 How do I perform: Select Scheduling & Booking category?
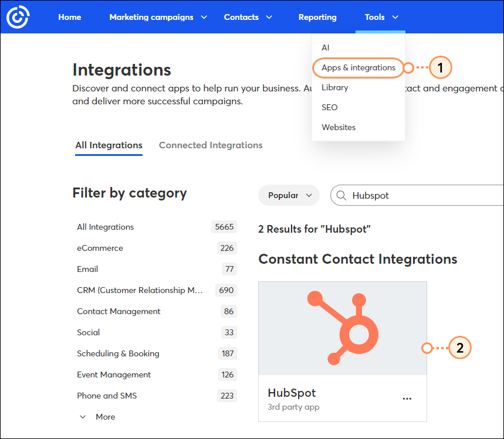(x=118, y=353)
